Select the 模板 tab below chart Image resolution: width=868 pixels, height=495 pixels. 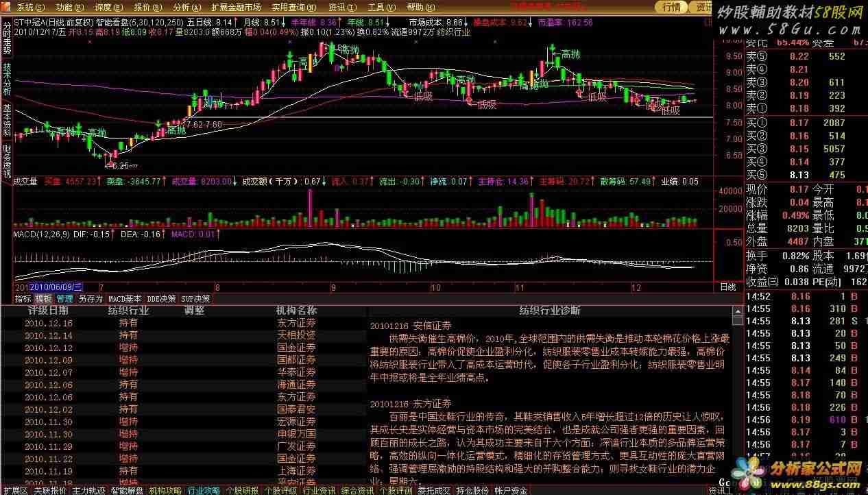(44, 299)
